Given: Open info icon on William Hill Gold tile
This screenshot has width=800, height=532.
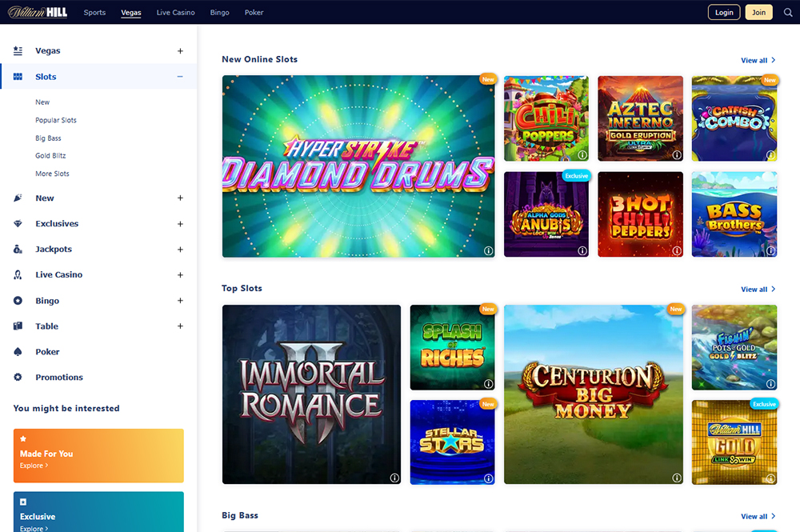Looking at the screenshot, I should click(770, 478).
